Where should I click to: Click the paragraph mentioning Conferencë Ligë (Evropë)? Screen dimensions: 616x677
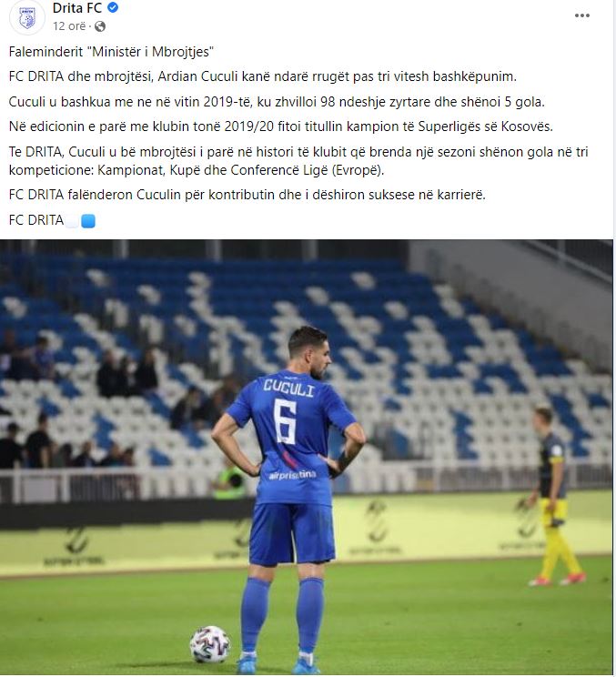coord(298,161)
